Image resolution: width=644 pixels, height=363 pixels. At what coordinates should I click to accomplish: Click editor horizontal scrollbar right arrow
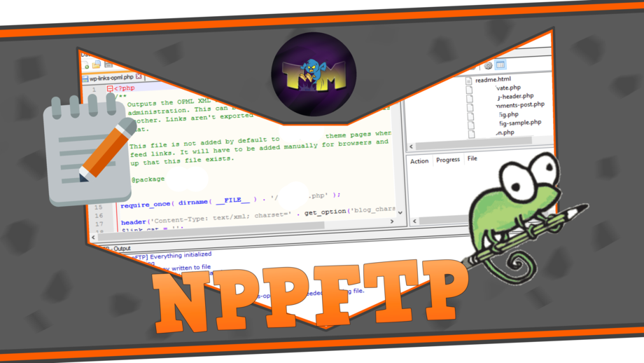click(392, 221)
